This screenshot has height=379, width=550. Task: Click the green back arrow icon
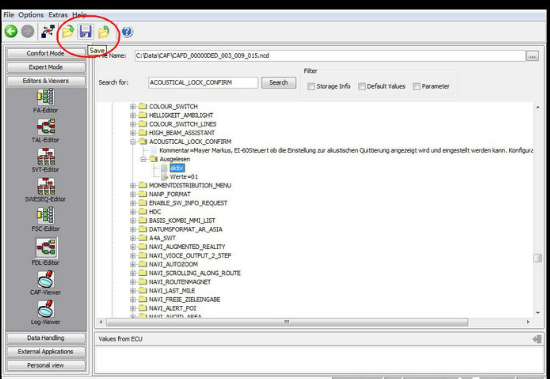tap(11, 32)
